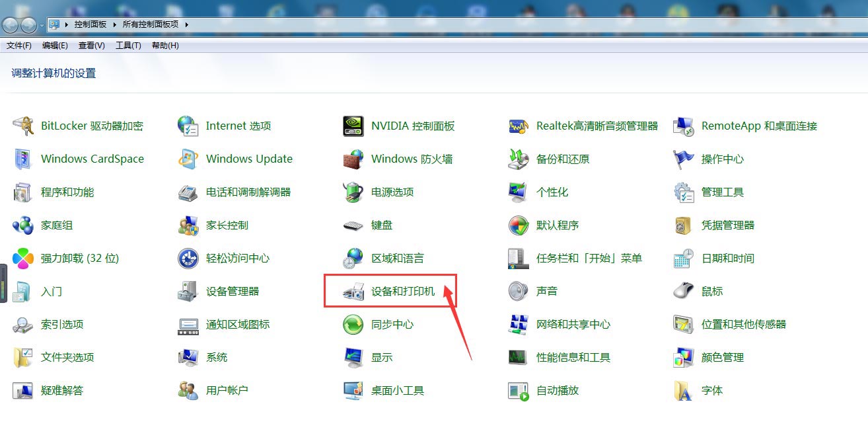Open the 疑难解答 link
The image size is (868, 447).
coord(62,390)
